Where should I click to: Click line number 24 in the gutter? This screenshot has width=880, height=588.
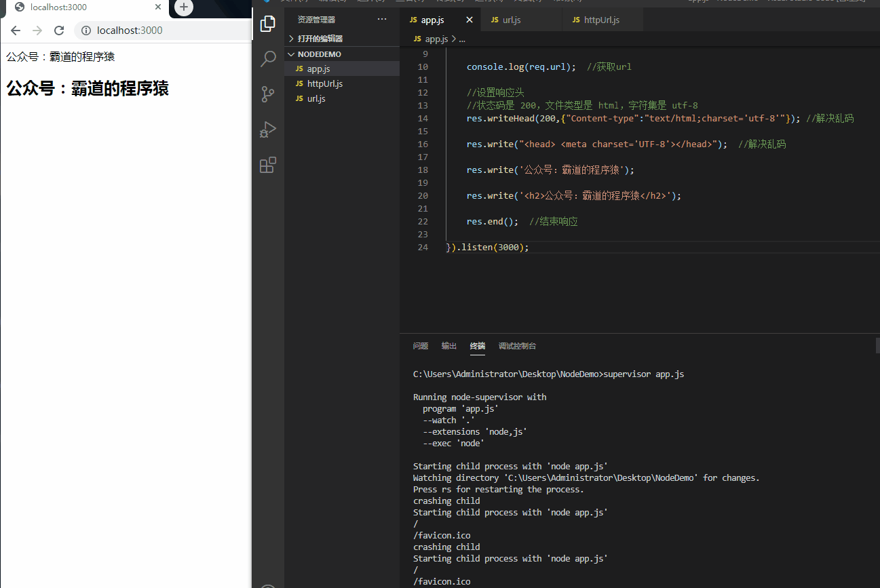(423, 247)
